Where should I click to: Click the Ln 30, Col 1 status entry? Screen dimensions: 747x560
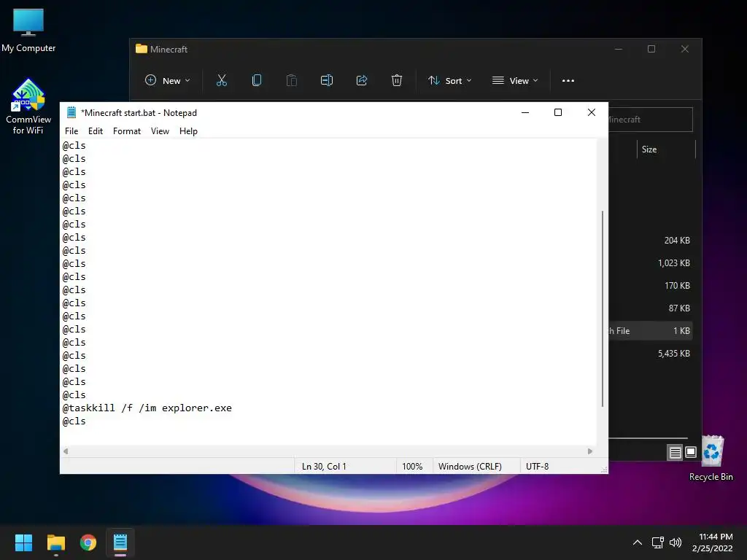tap(324, 466)
